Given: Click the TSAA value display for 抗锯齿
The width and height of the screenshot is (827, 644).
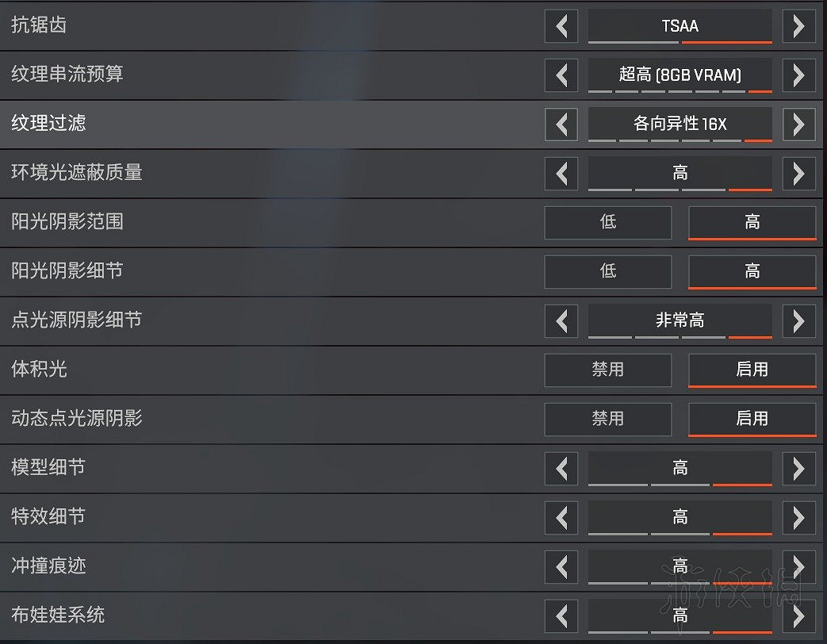Looking at the screenshot, I should click(x=680, y=26).
